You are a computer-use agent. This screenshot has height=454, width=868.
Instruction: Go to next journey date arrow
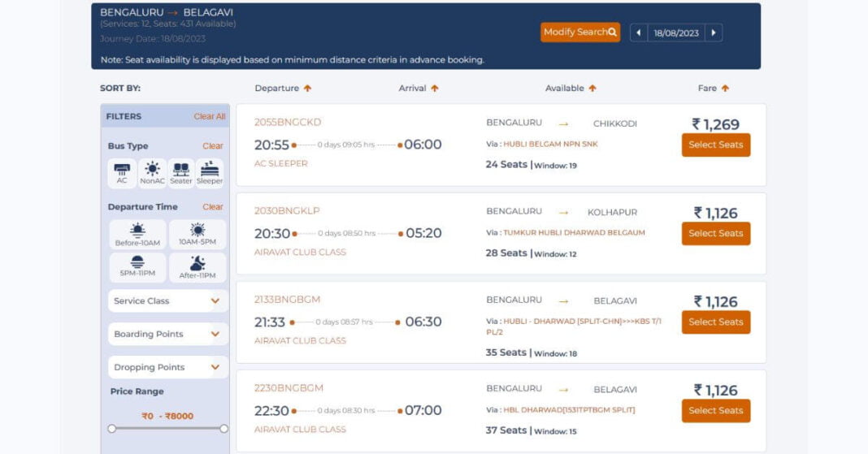point(714,32)
